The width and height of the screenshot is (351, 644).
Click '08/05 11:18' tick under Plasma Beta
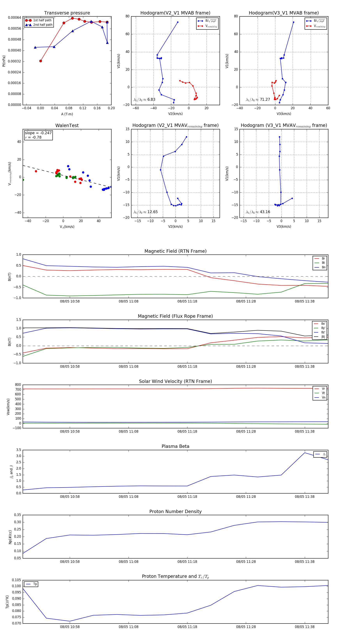pos(187,497)
